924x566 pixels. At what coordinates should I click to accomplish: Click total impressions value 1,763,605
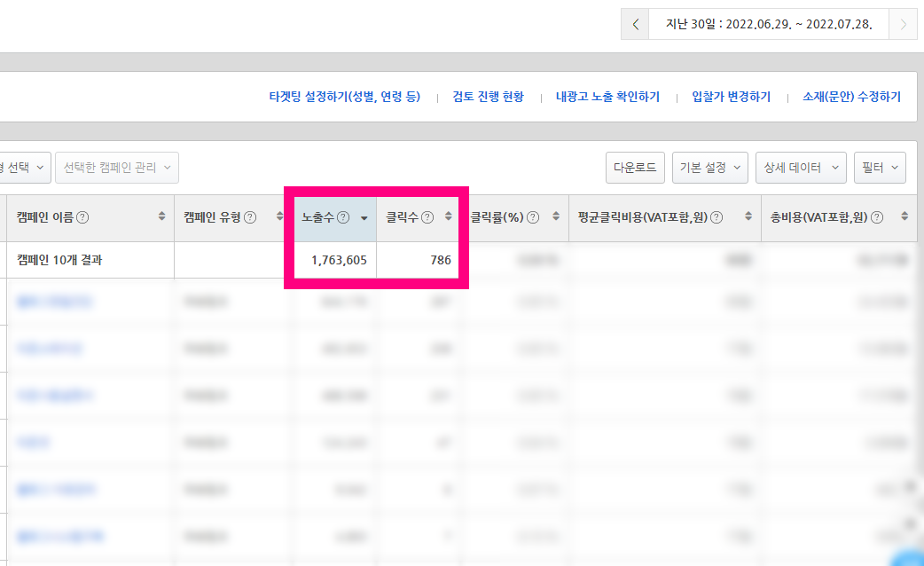pos(339,260)
